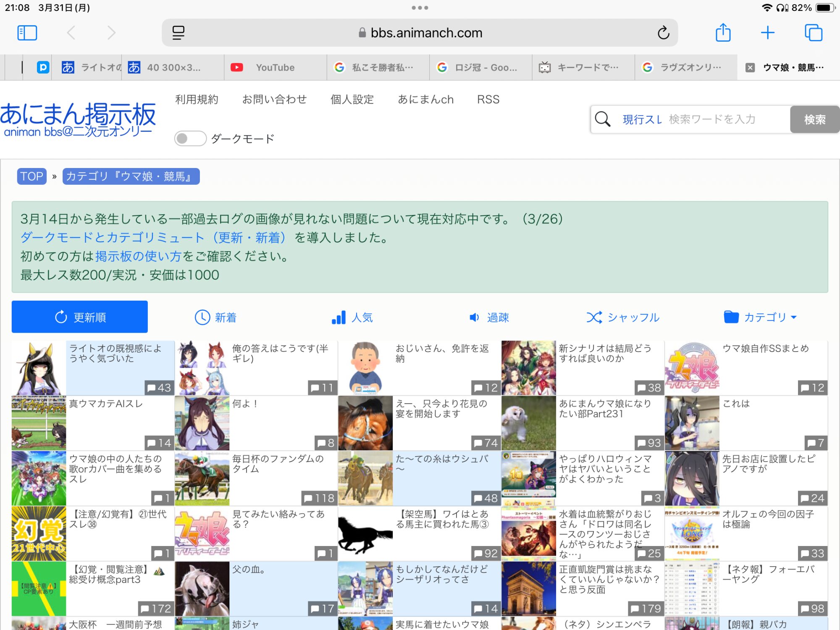The image size is (840, 630).
Task: Sort threads by 過疎
Action: pos(488,317)
